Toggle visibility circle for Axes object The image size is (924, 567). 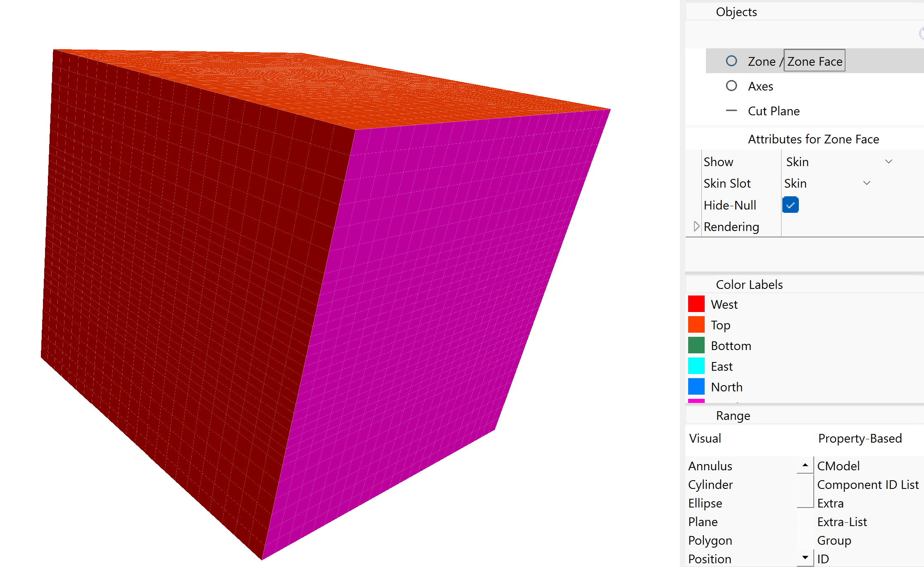731,86
